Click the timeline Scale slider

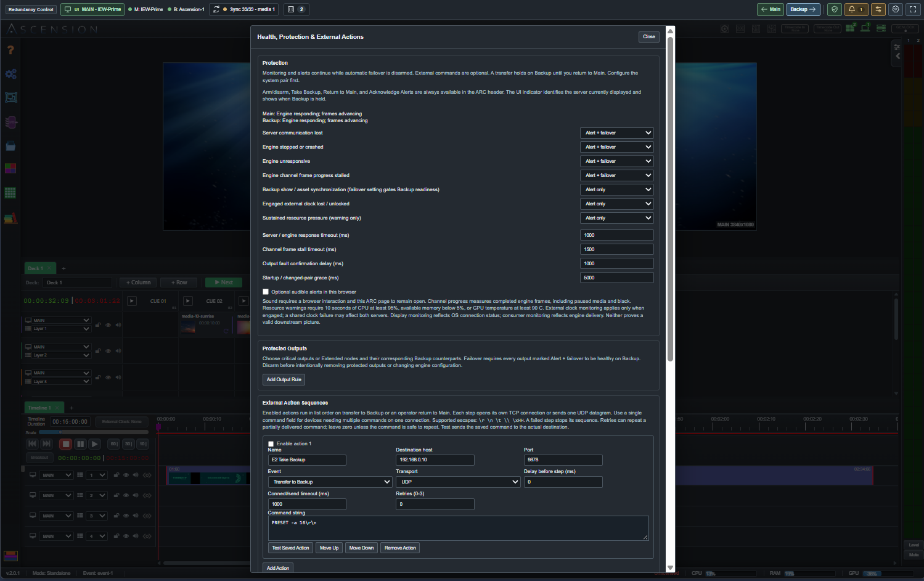click(94, 432)
